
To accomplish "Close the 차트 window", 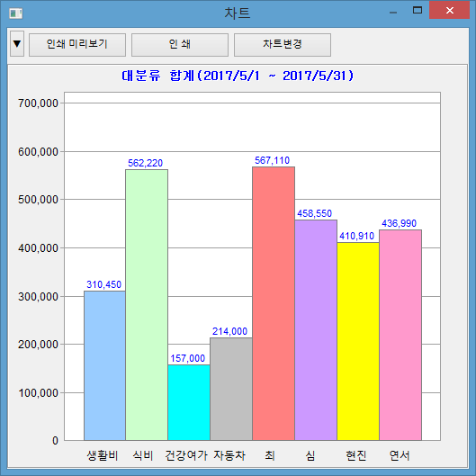I will [450, 10].
